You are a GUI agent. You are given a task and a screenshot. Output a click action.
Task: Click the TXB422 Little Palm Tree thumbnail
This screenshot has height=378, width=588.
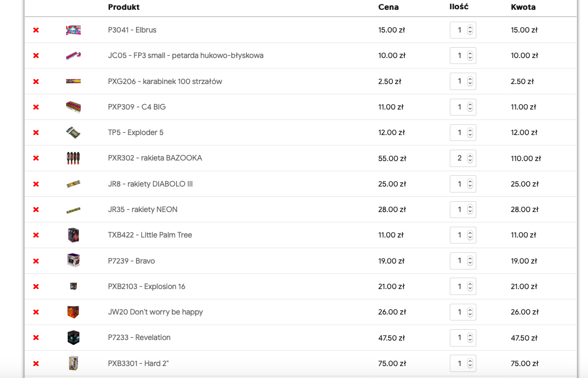[x=73, y=235]
